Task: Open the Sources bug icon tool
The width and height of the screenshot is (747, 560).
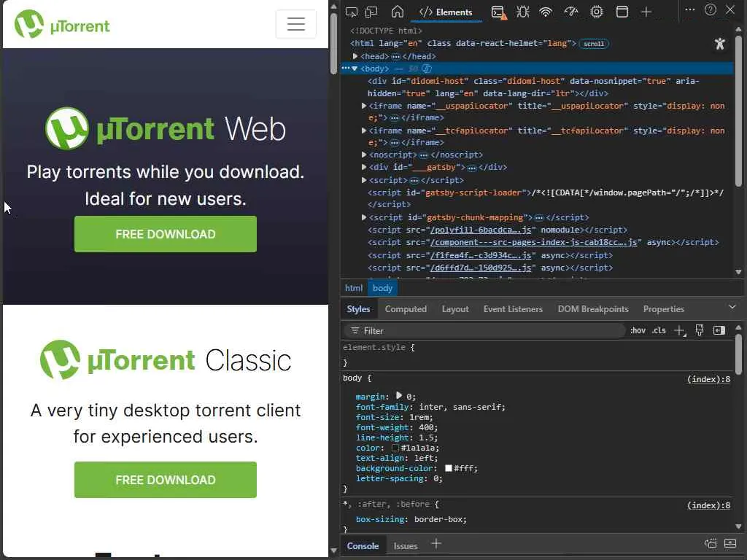Action: pos(522,12)
